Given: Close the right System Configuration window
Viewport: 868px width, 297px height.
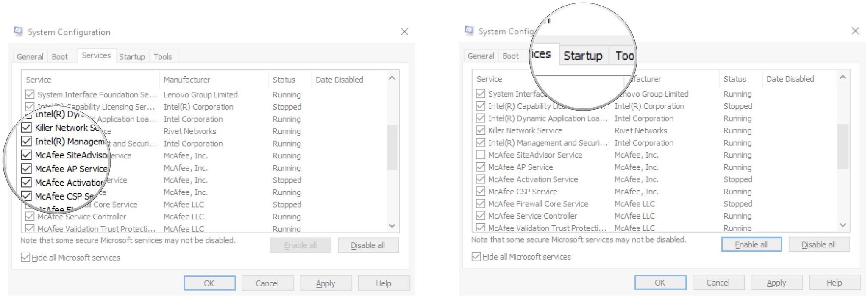Looking at the screenshot, I should click(x=855, y=31).
